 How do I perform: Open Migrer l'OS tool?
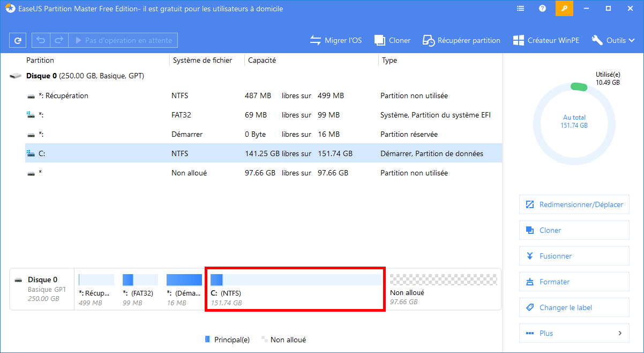pyautogui.click(x=336, y=40)
